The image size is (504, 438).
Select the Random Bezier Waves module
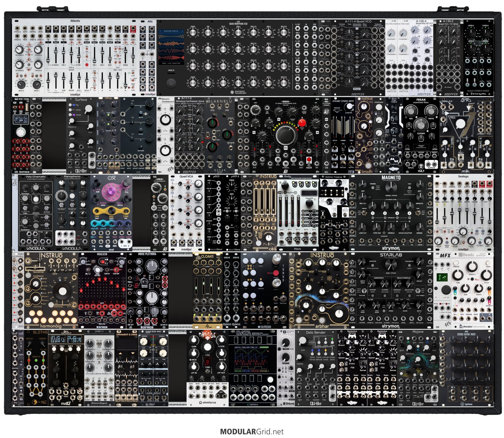pos(153,368)
